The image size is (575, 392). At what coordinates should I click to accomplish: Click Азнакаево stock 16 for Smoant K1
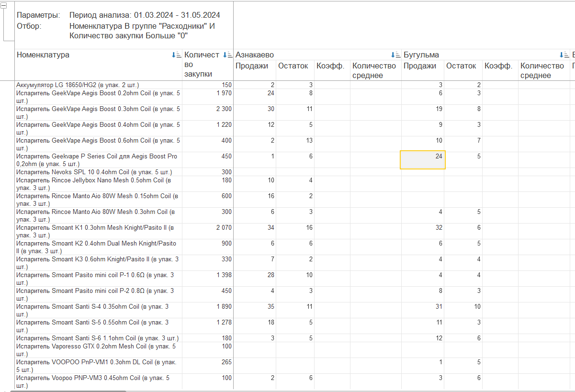click(309, 227)
